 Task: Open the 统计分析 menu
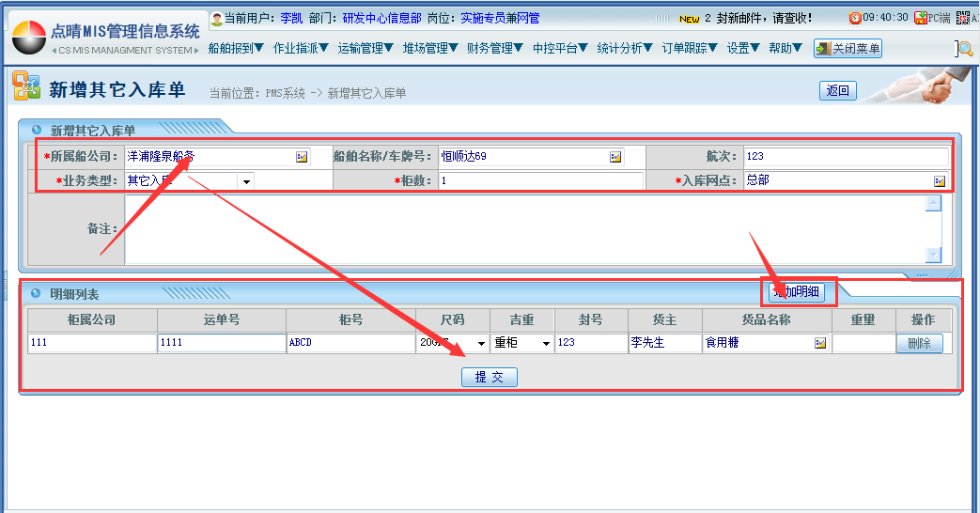[625, 48]
